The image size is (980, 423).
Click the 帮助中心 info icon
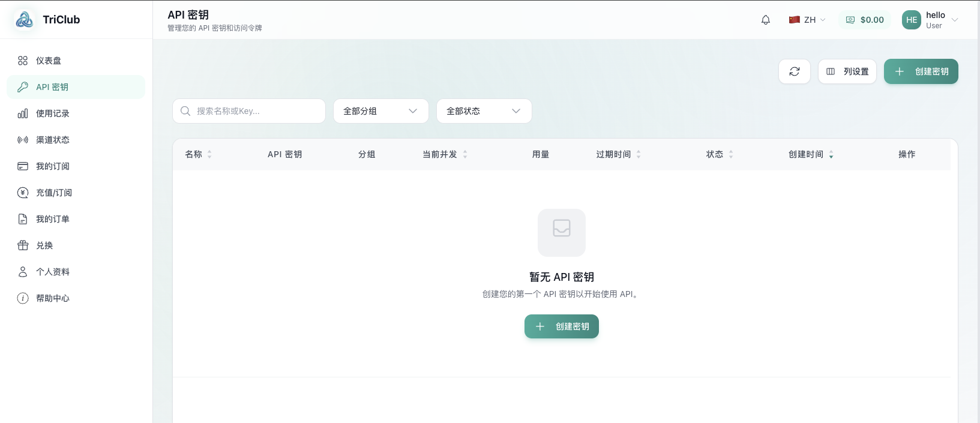tap(23, 298)
